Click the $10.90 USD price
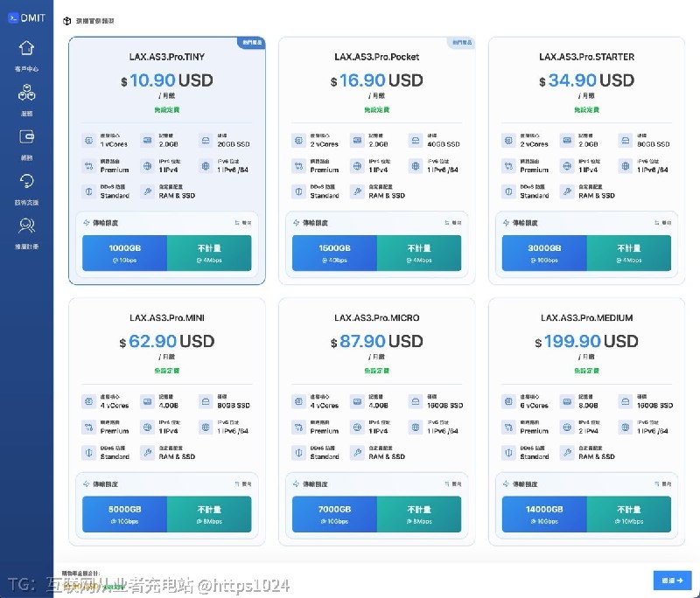Screen dimensions: 700x598 click(x=167, y=80)
